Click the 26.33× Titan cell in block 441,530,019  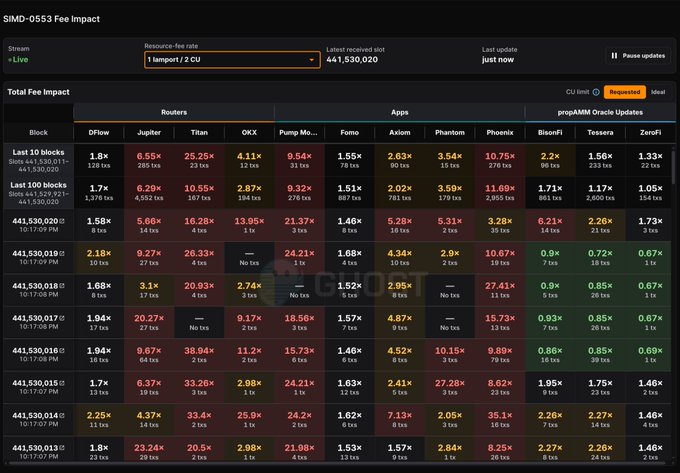(x=199, y=258)
